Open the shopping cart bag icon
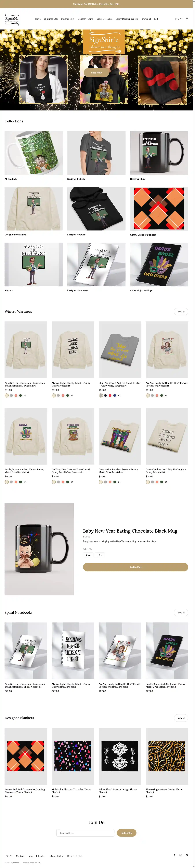Image resolution: width=195 pixels, height=868 pixels. 187,19
